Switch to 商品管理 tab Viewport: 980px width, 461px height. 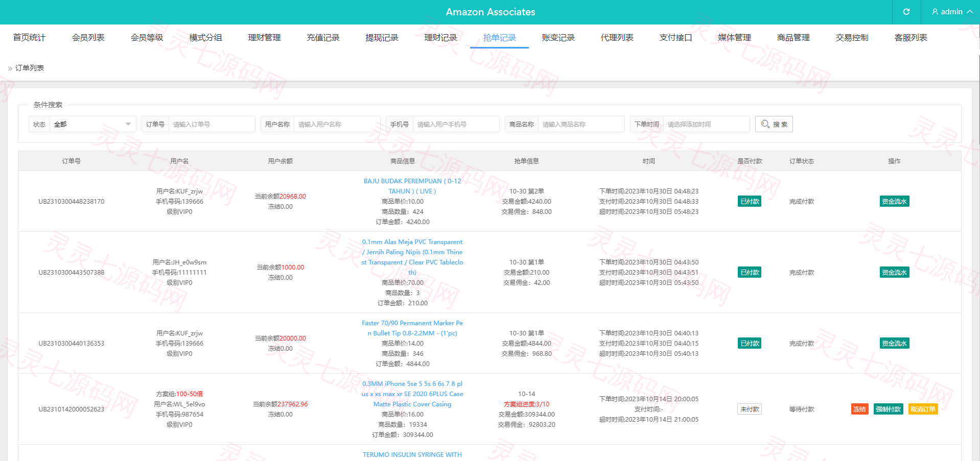click(793, 37)
